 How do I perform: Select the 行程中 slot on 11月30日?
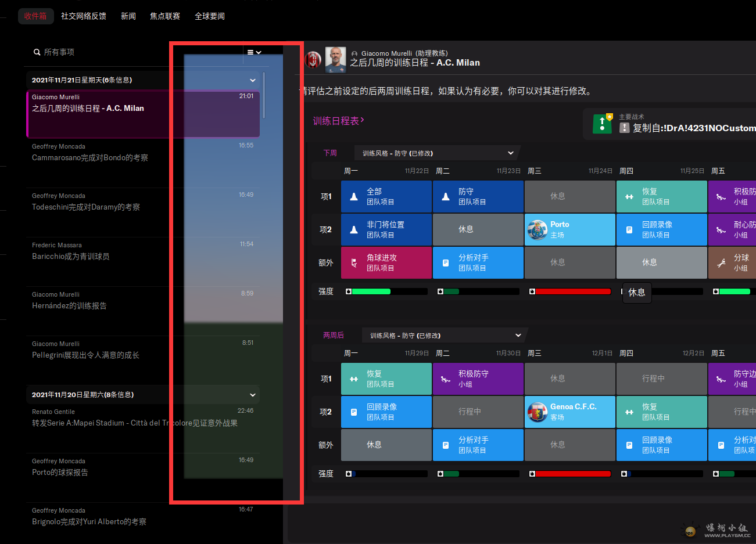click(x=478, y=412)
